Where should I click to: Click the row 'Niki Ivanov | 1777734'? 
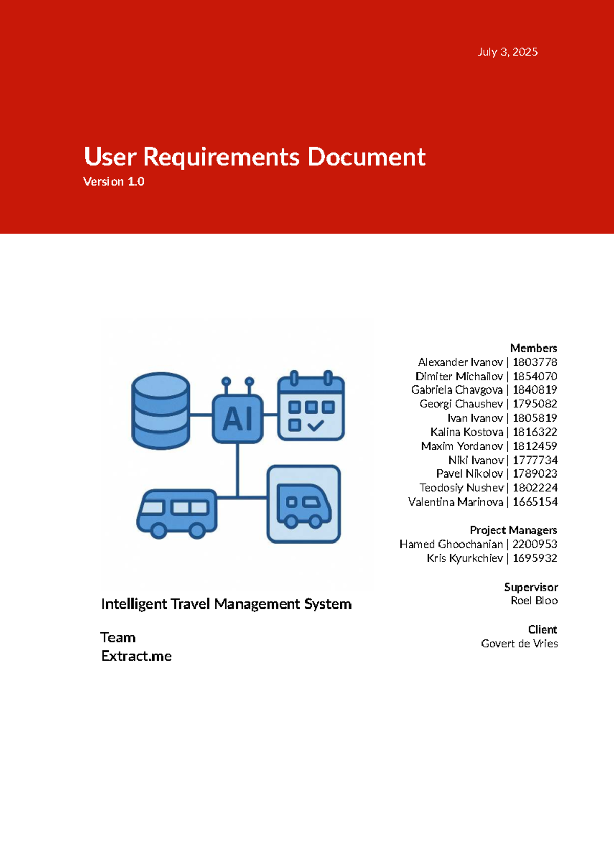[502, 460]
